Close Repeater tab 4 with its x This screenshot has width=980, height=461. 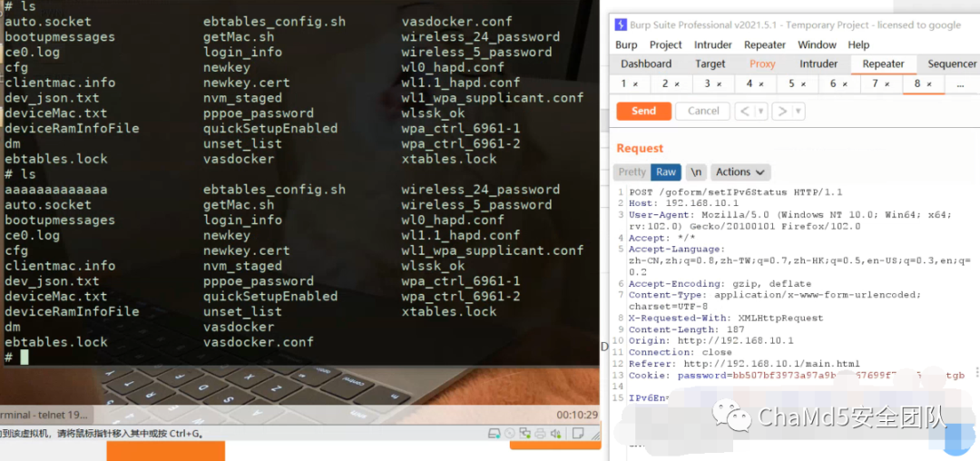[761, 83]
